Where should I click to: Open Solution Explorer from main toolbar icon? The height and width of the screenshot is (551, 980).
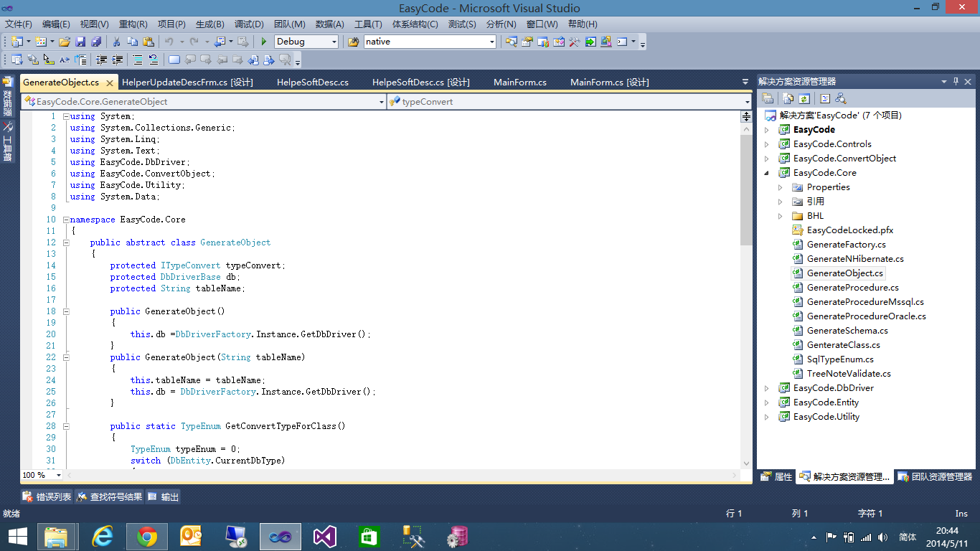(x=512, y=42)
